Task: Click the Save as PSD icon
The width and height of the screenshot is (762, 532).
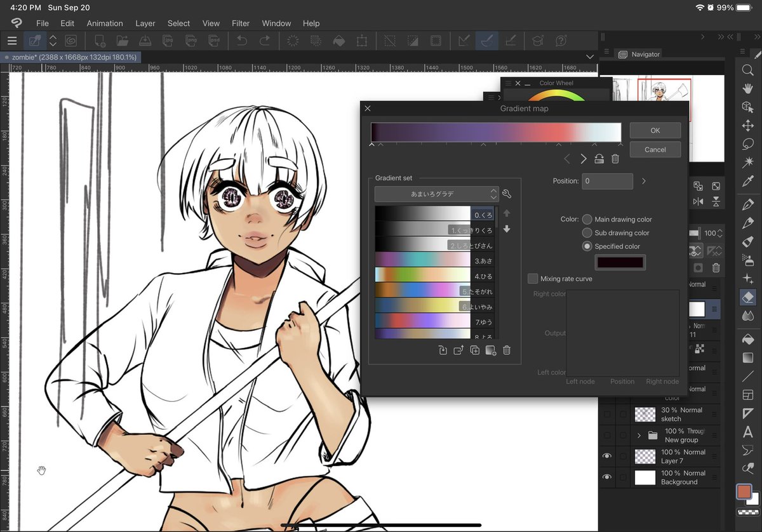Action: tap(214, 41)
